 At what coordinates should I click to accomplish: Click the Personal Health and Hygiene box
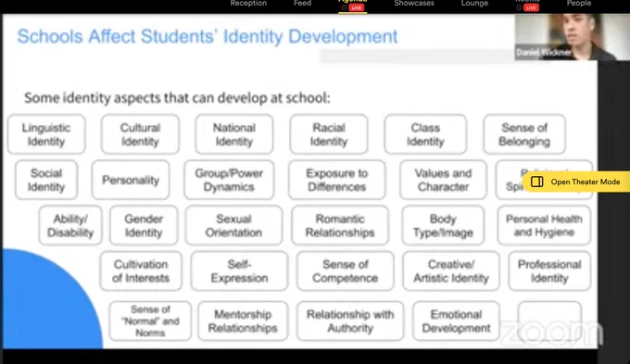click(544, 225)
